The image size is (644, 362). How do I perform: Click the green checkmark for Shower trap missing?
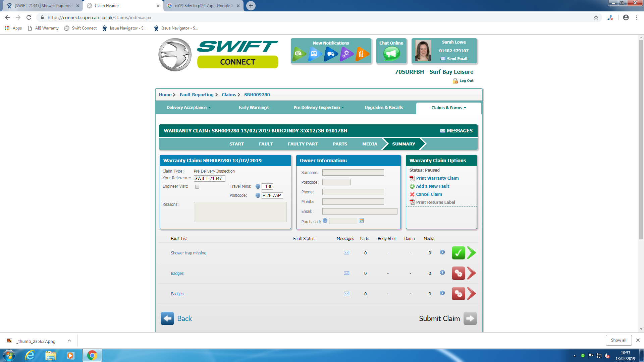pyautogui.click(x=458, y=253)
